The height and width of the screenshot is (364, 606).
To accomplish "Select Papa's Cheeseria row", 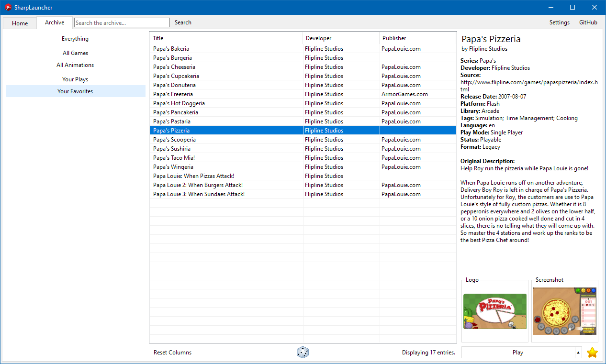I will [x=303, y=67].
